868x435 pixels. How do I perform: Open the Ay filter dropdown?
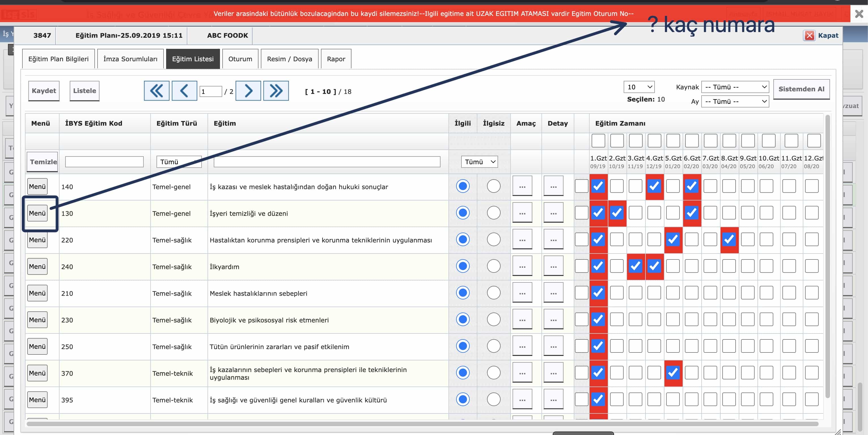[735, 102]
